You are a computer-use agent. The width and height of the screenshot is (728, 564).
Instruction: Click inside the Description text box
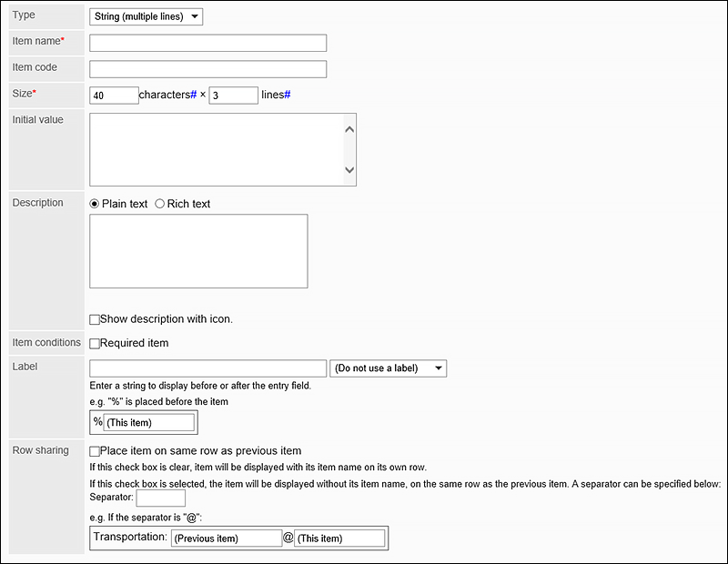(x=198, y=251)
